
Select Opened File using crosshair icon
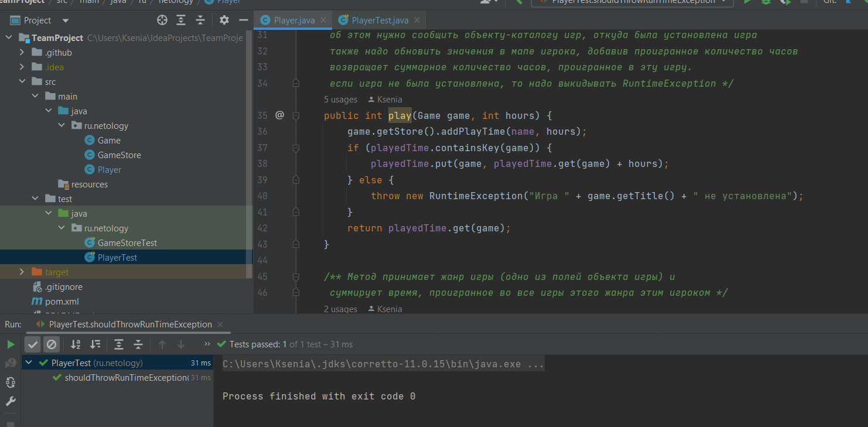[162, 19]
